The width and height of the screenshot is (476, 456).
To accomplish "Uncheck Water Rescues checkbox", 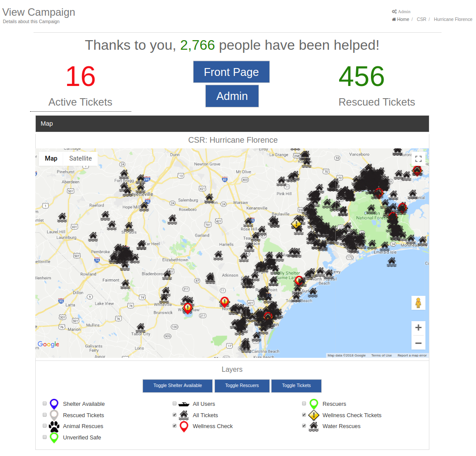I will pos(304,425).
